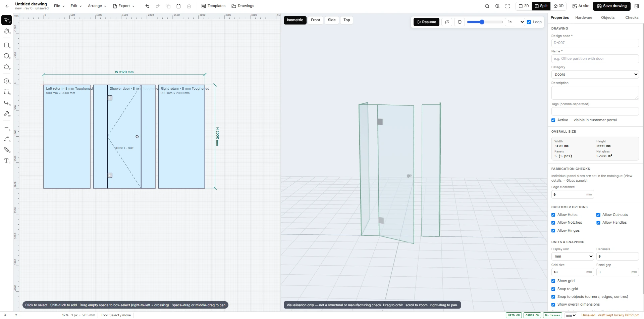
Task: Pick the Line tool
Action: (6, 128)
